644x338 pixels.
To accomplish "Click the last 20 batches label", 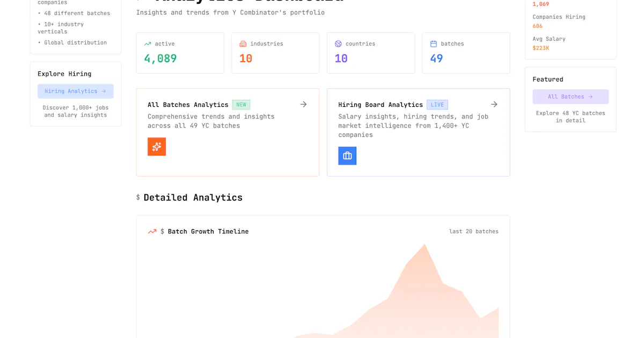I will [x=474, y=231].
